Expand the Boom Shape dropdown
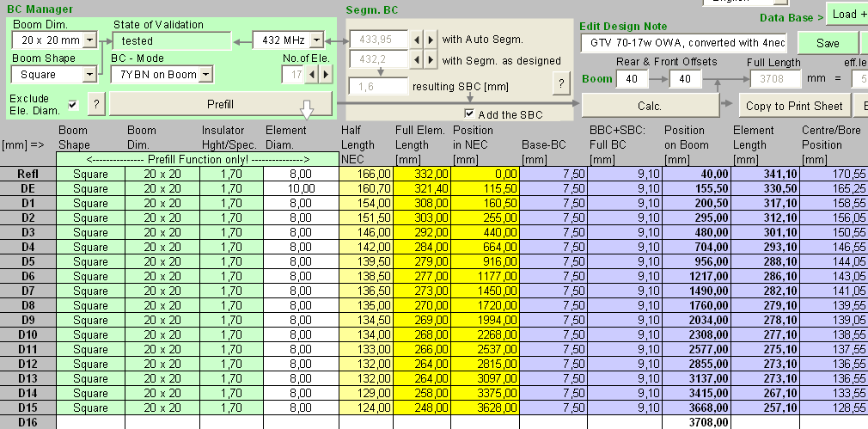Image resolution: width=868 pixels, height=429 pixels. tap(90, 75)
